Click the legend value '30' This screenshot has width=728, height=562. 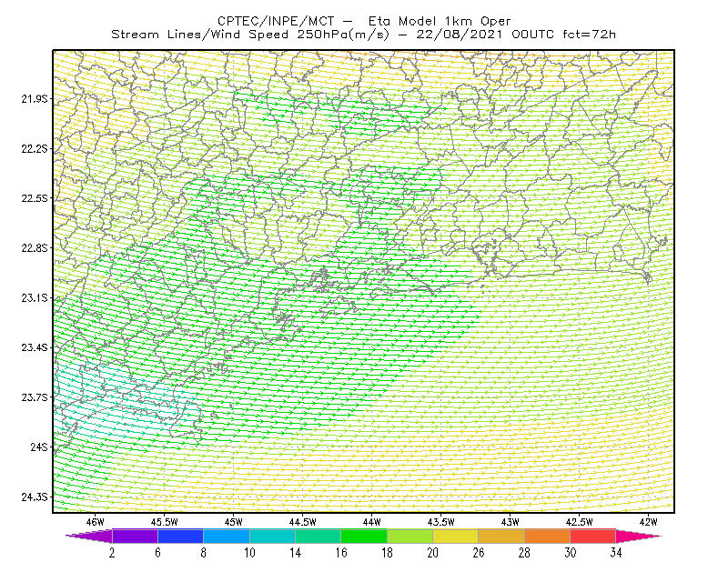point(571,553)
